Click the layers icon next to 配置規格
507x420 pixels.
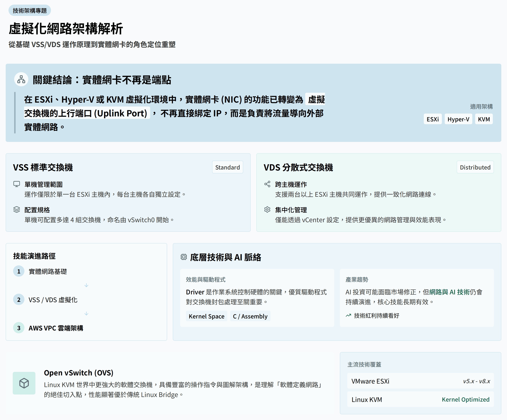click(16, 209)
